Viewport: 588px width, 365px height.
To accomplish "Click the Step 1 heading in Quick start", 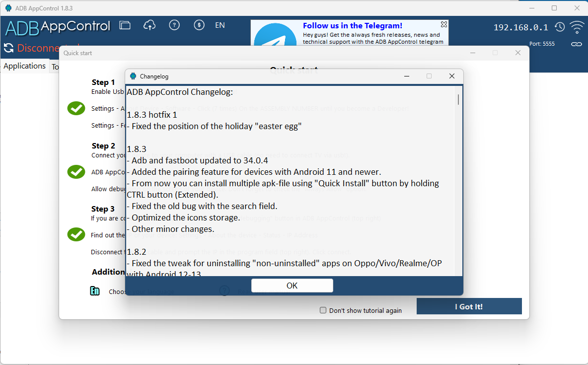I will point(103,82).
